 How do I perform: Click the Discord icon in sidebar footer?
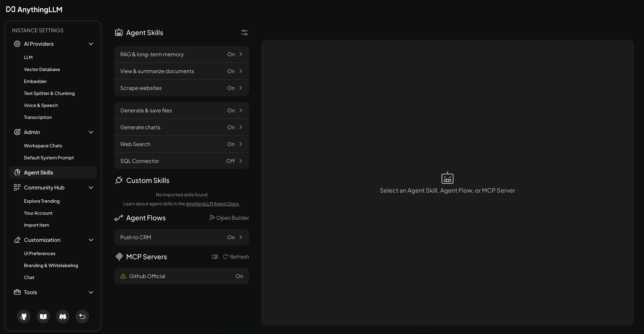point(63,317)
